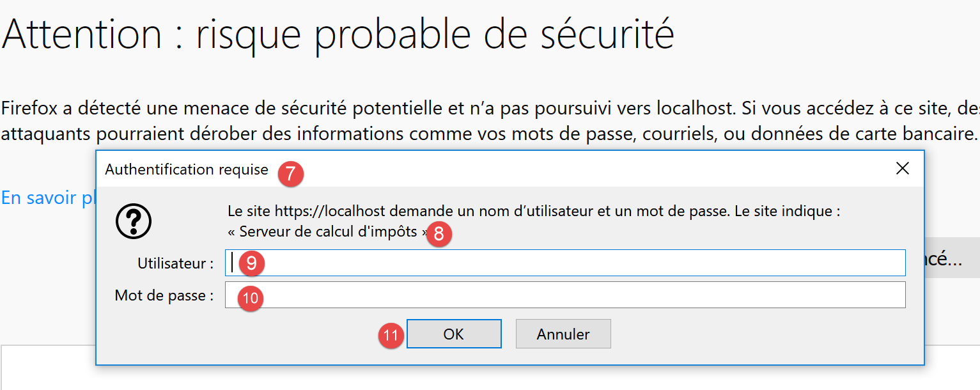980x390 pixels.
Task: Click the Annuler button
Action: [563, 334]
